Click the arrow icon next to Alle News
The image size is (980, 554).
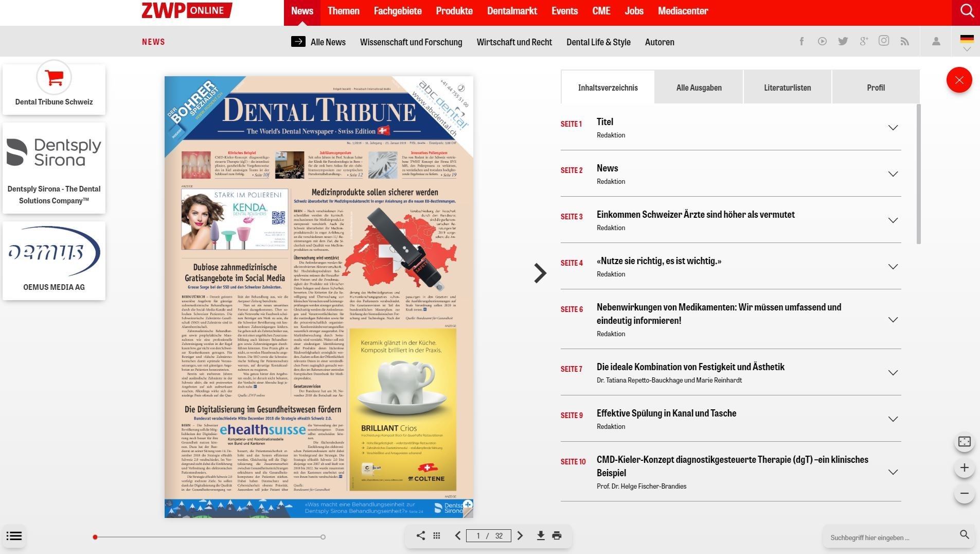(x=298, y=41)
